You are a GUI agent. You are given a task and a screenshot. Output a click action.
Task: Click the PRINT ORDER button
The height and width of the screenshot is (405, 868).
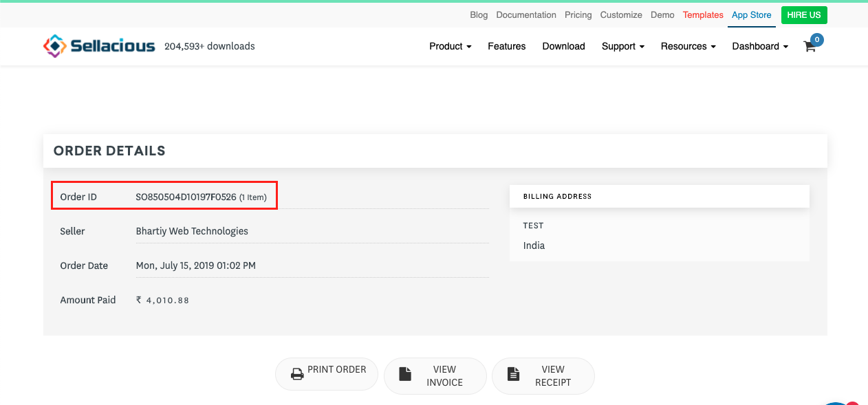point(326,372)
